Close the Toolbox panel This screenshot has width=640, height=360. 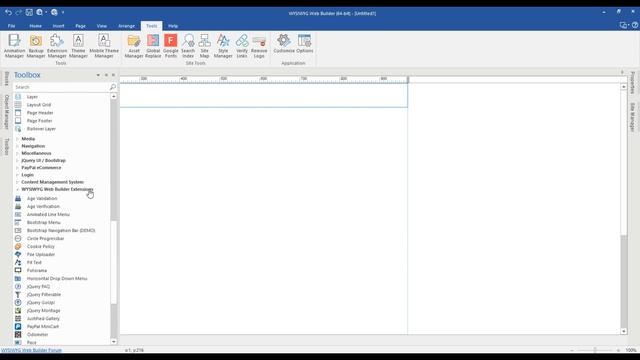tap(113, 75)
